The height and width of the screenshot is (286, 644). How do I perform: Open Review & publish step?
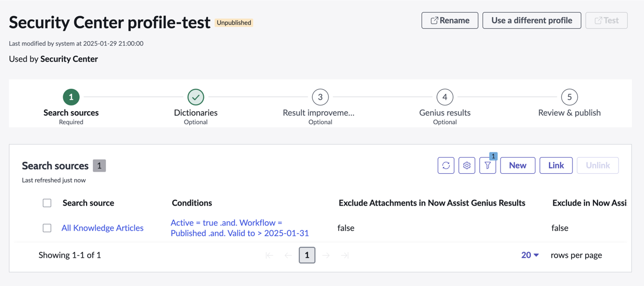coord(569,104)
